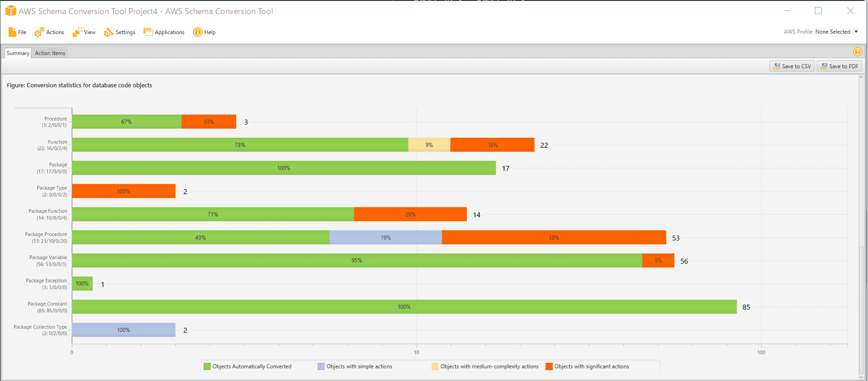Click the Package Constant 100% green bar
The height and width of the screenshot is (381, 868).
pos(404,307)
